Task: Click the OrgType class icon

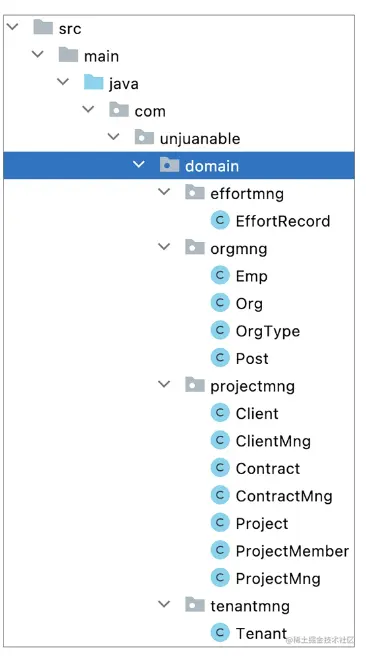Action: coord(220,331)
